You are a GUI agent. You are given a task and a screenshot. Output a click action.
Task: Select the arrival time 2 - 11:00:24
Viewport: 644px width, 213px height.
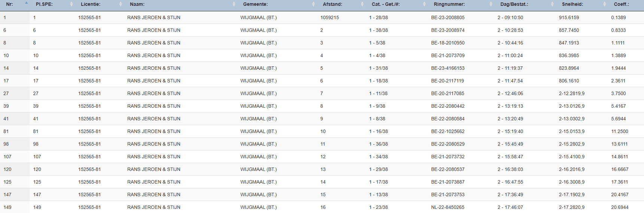(x=510, y=55)
